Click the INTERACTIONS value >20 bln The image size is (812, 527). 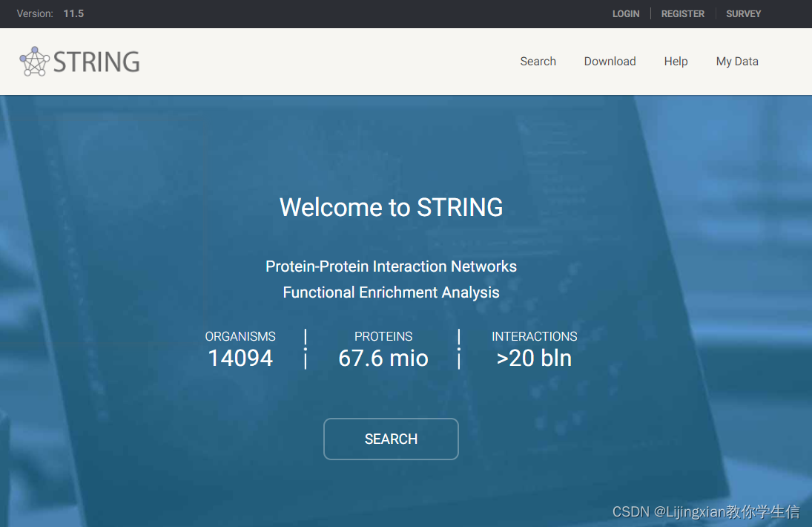coord(534,358)
